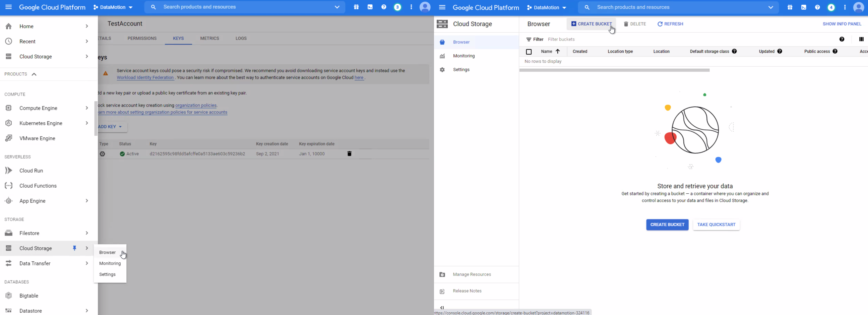The height and width of the screenshot is (315, 868).
Task: Open notifications badge showing 4
Action: [x=831, y=7]
